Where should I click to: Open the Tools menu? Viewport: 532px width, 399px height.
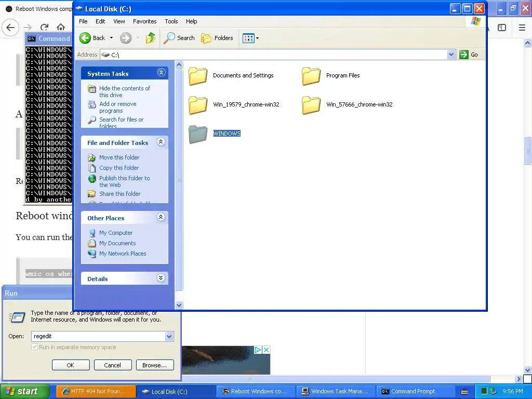pos(171,21)
